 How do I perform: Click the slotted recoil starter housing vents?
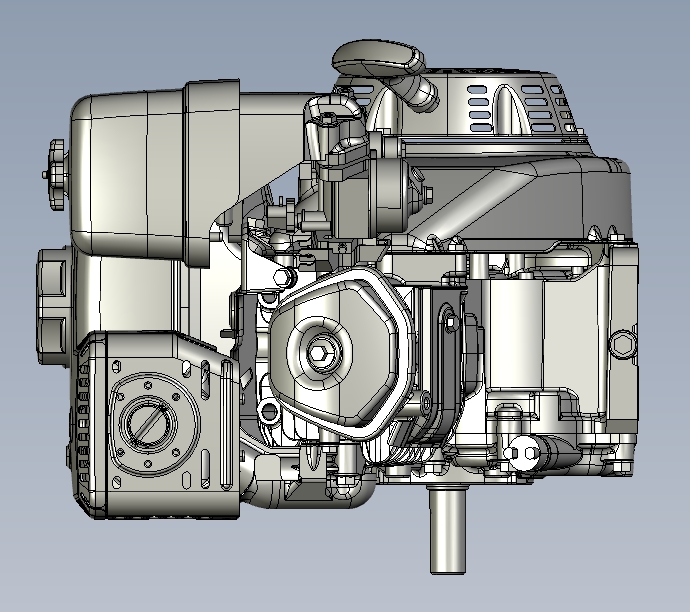pos(521,109)
